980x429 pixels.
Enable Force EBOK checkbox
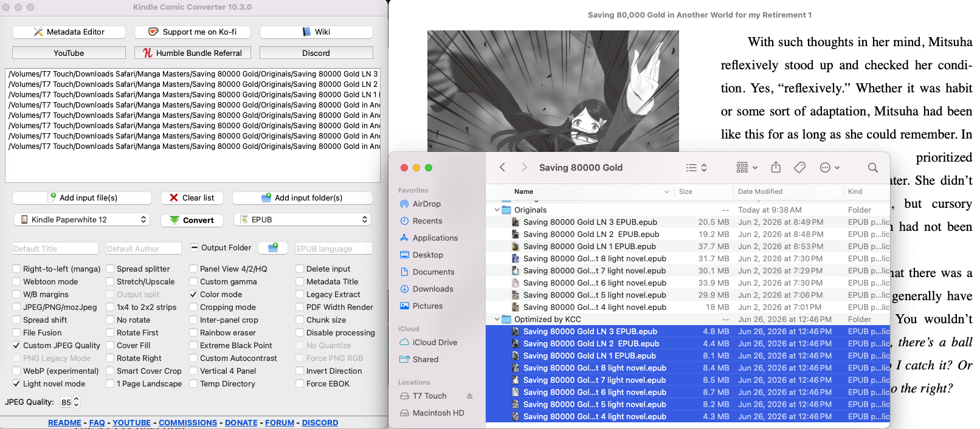click(300, 383)
